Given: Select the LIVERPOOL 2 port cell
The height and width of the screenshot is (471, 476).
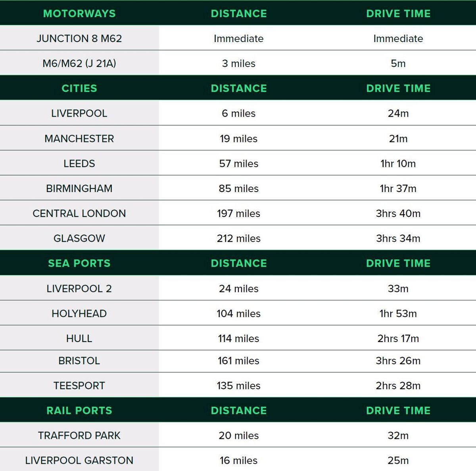Looking at the screenshot, I should (x=79, y=288).
